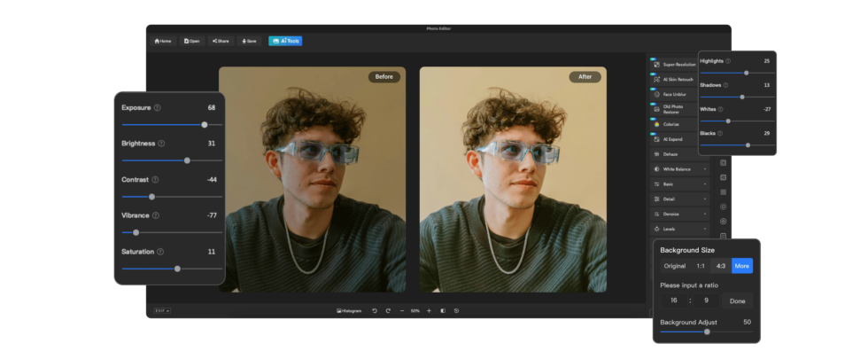Choose the 4:3 background ratio
Screen dimensions: 868x359
coord(721,266)
